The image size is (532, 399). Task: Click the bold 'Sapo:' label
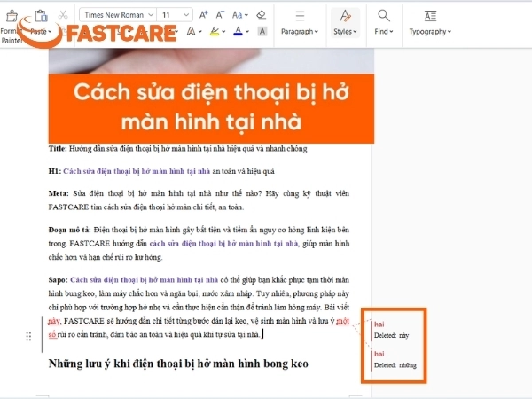coord(58,280)
